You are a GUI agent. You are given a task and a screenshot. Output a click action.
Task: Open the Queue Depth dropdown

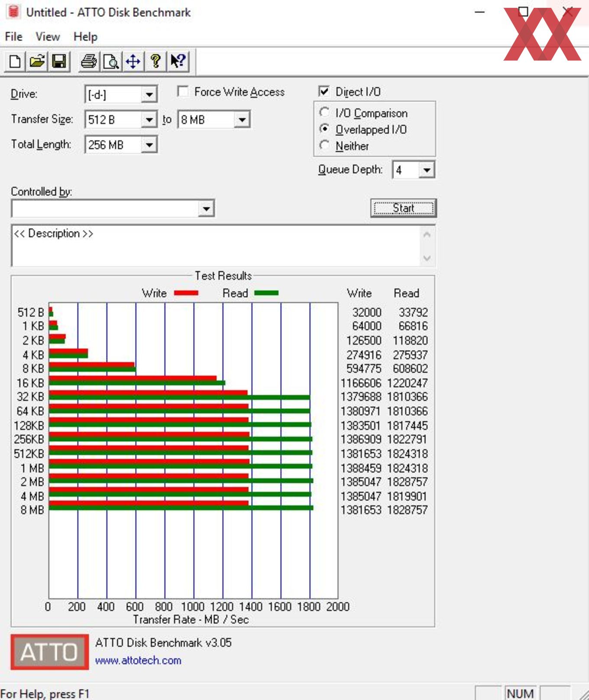(x=427, y=170)
